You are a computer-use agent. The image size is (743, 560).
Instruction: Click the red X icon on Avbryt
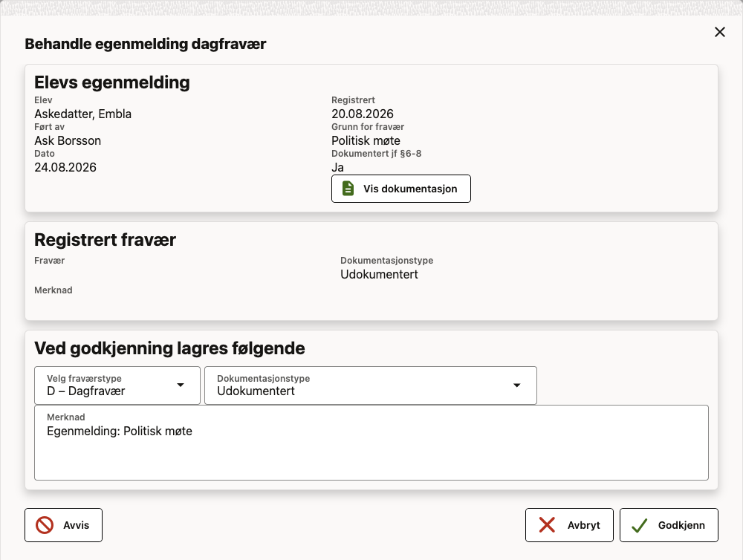(x=547, y=525)
